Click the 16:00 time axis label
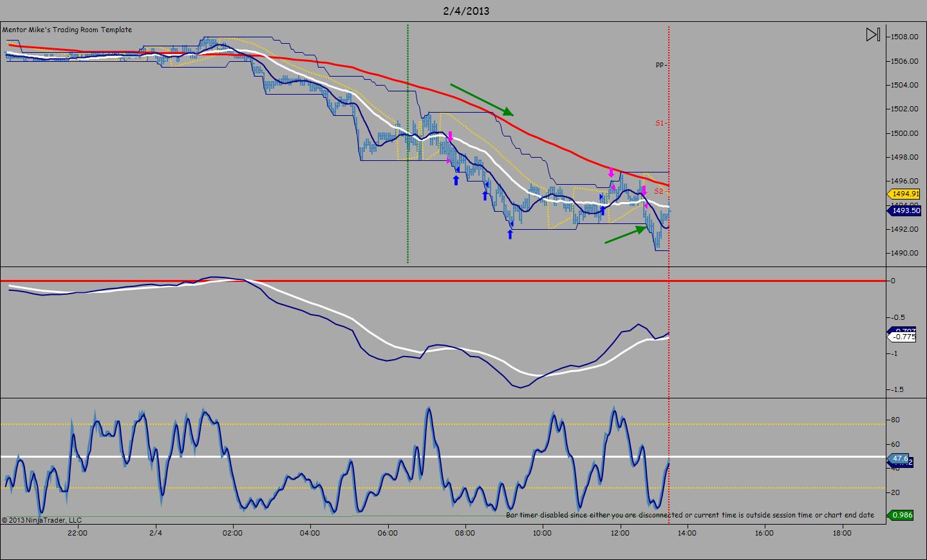Image resolution: width=927 pixels, height=560 pixels. pos(764,533)
